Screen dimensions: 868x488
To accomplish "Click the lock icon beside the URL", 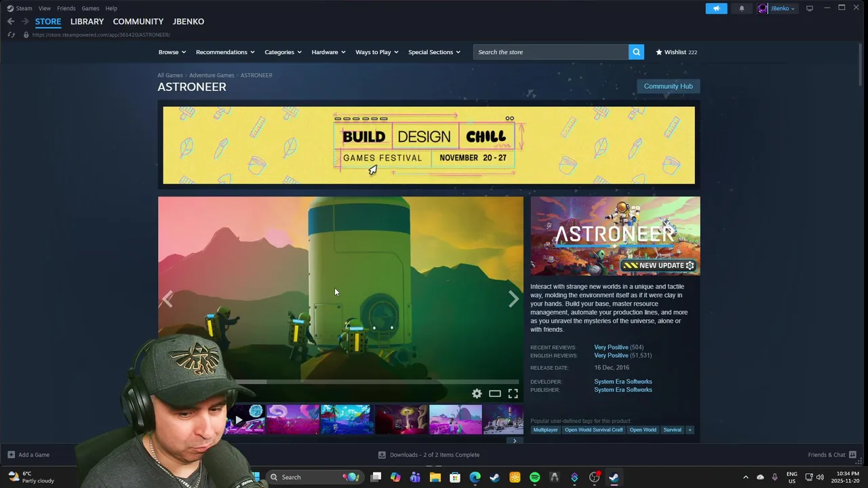I will (26, 35).
